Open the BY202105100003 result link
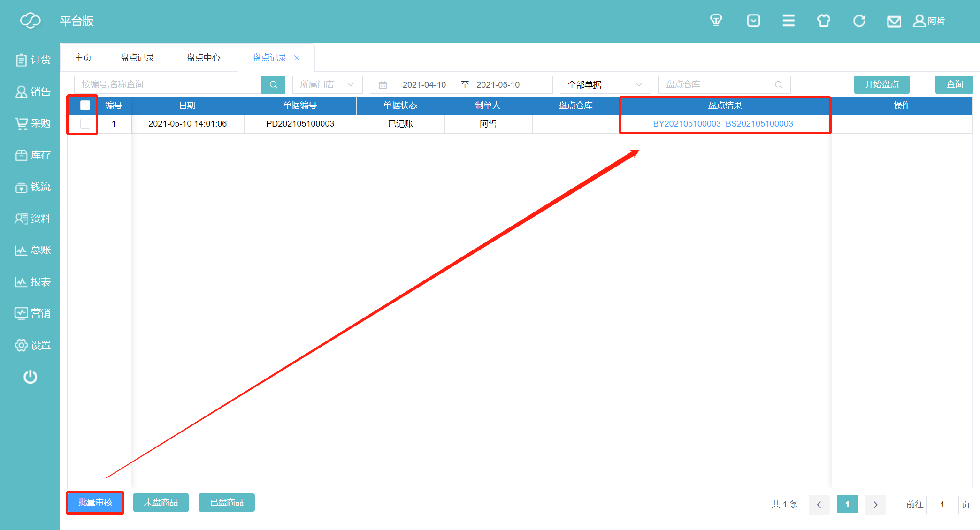 point(687,124)
